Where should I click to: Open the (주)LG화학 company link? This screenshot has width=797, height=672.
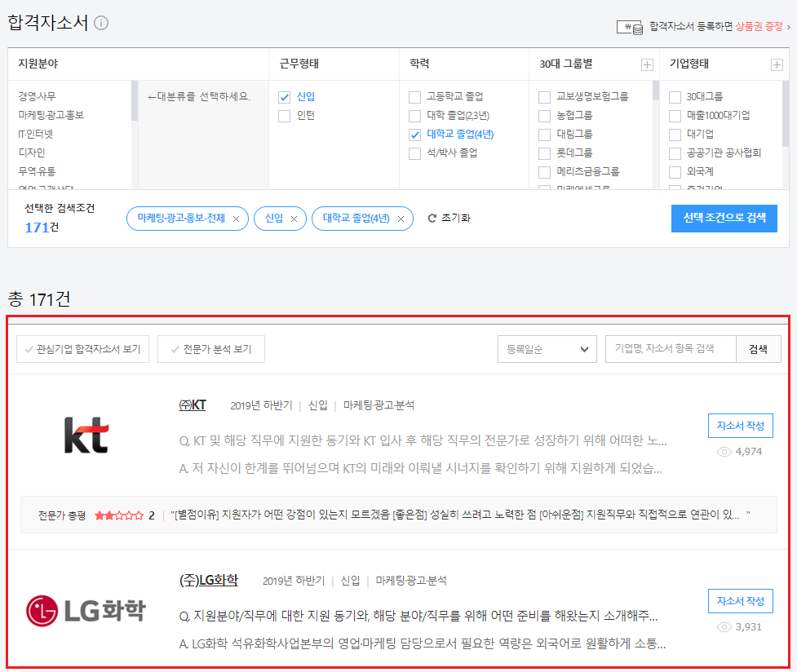click(x=208, y=581)
